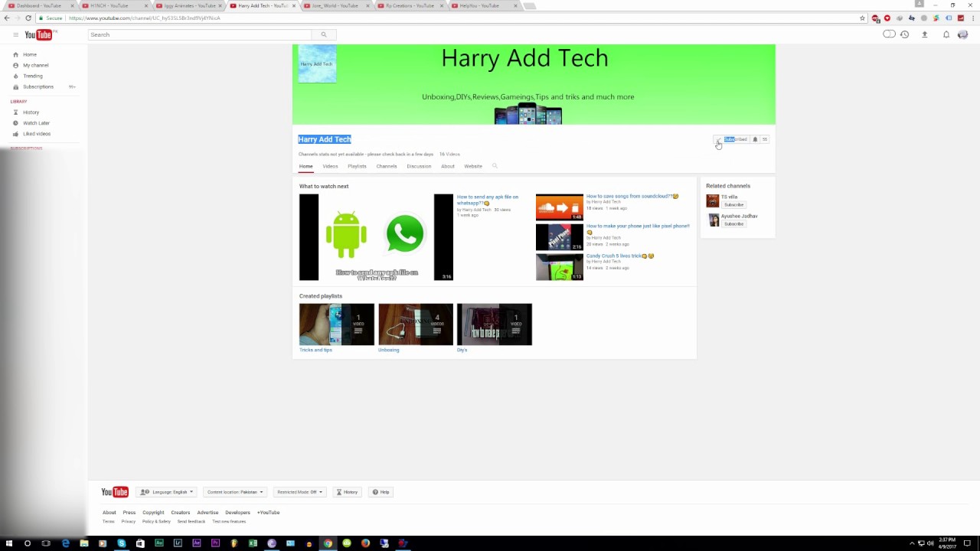The width and height of the screenshot is (980, 551).
Task: Open the Discussion tab
Action: click(x=419, y=166)
